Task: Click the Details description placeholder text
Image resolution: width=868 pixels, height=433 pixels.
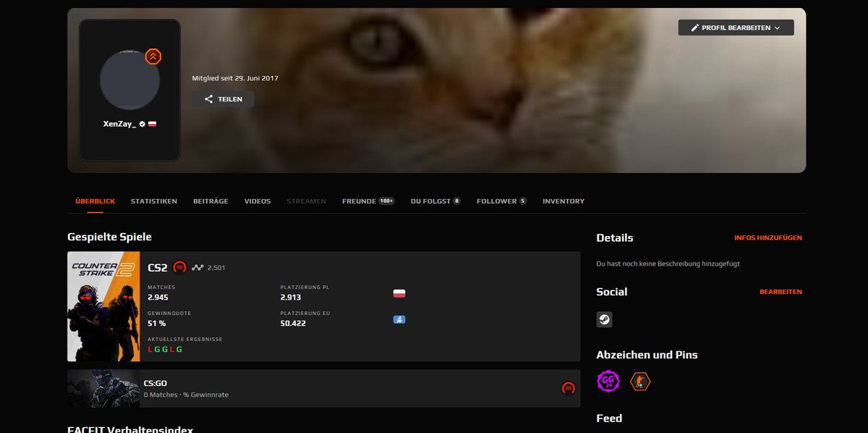Action: tap(668, 264)
